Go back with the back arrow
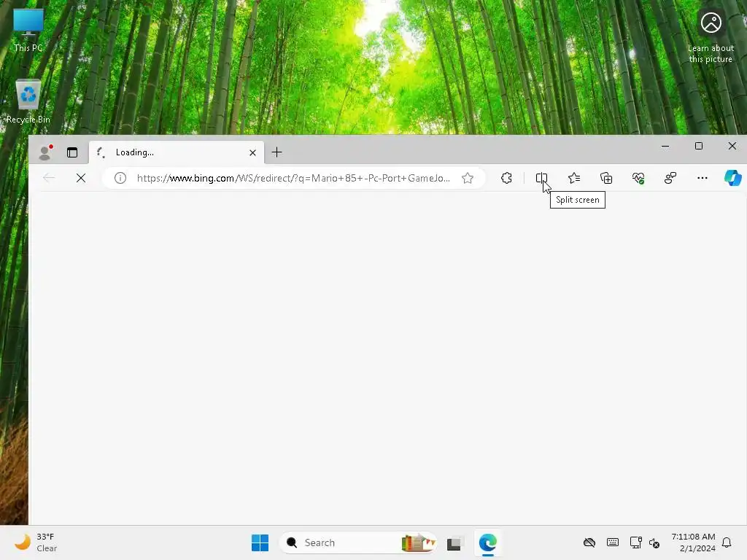 49,178
